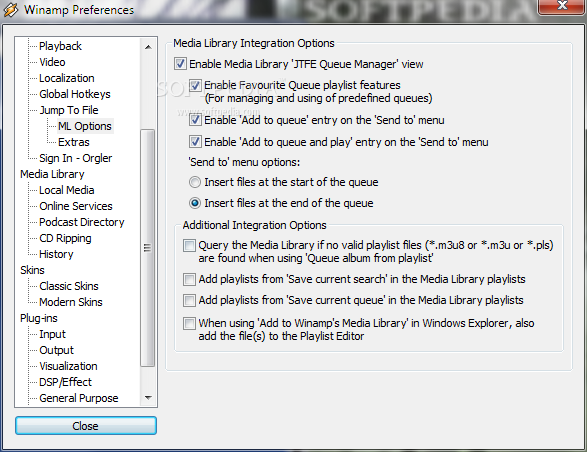Click the Media Library Integration Options heading

click(254, 43)
